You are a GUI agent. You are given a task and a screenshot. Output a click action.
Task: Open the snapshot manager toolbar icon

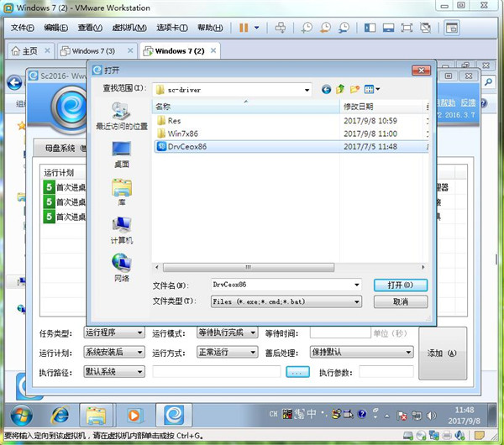(x=344, y=28)
